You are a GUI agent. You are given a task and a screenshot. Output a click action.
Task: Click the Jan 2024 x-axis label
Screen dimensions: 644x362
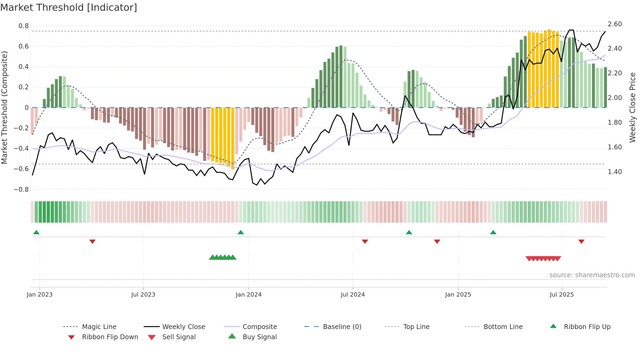(248, 294)
